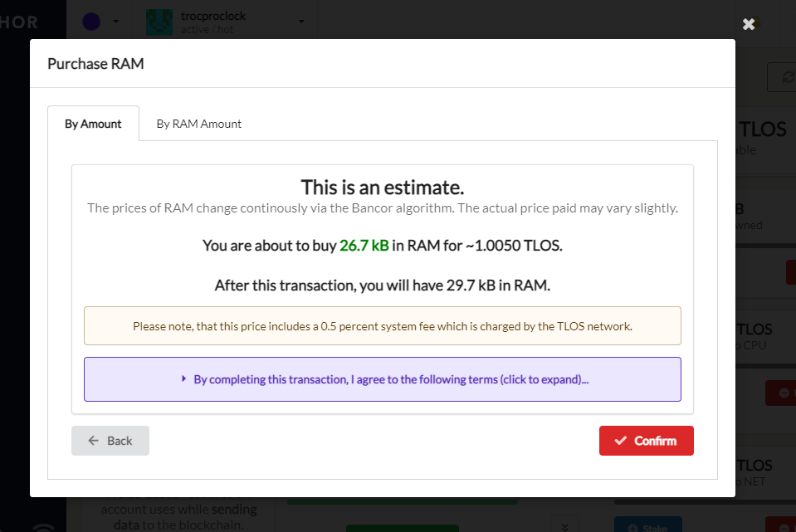Image resolution: width=796 pixels, height=532 pixels.
Task: Click the double chevron down icon
Action: pyautogui.click(x=564, y=526)
